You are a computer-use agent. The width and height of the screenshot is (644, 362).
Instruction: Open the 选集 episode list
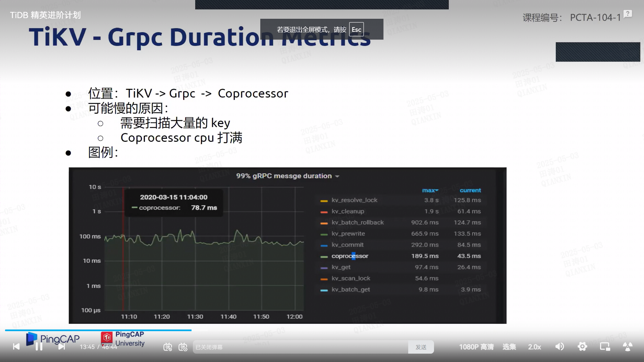[509, 347]
